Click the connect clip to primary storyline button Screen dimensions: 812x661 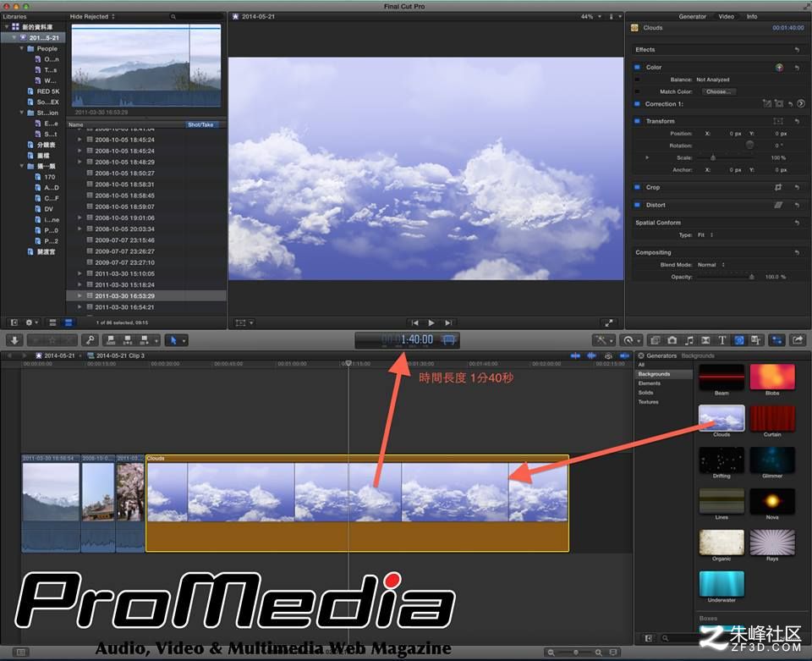[110, 340]
